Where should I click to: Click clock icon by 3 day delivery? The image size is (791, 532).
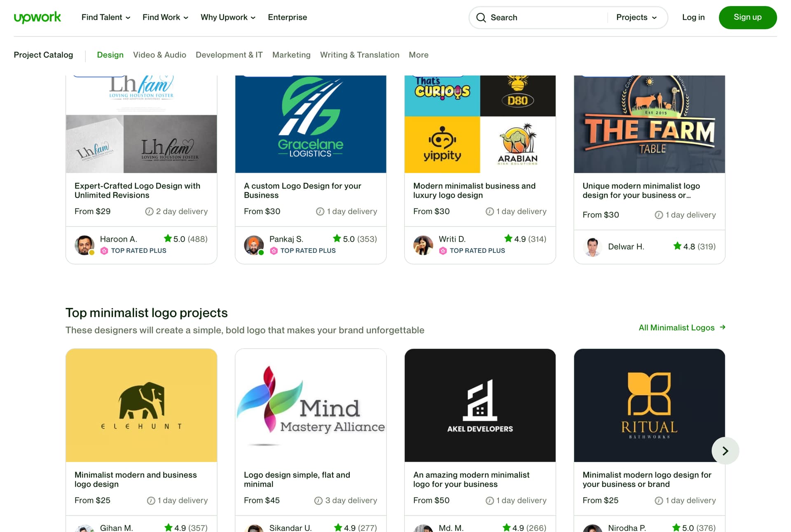[318, 500]
